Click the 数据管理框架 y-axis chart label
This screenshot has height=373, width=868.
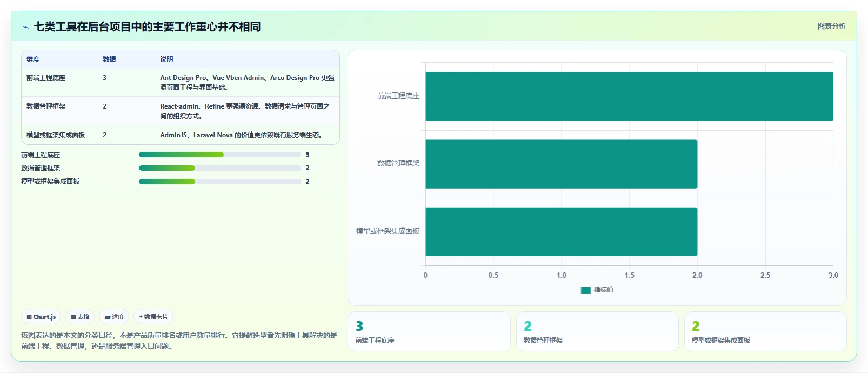[398, 163]
